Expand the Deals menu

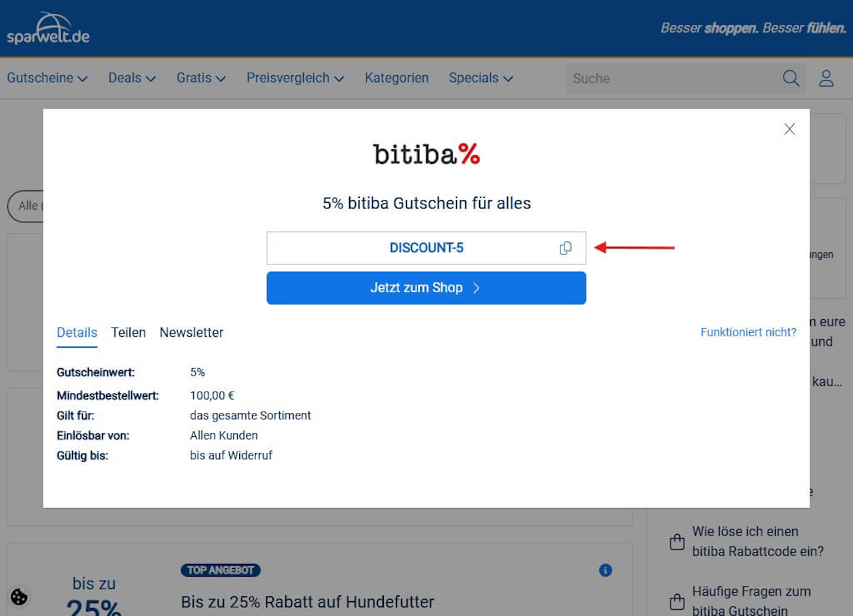132,78
